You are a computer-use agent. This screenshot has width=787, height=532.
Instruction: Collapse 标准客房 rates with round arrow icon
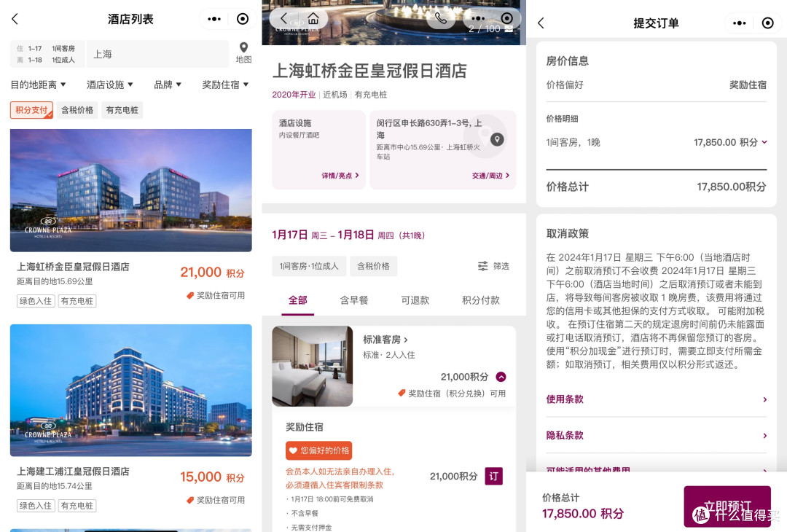(501, 377)
